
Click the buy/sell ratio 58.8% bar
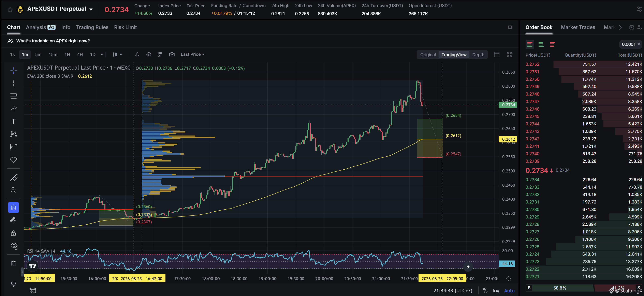(x=559, y=288)
